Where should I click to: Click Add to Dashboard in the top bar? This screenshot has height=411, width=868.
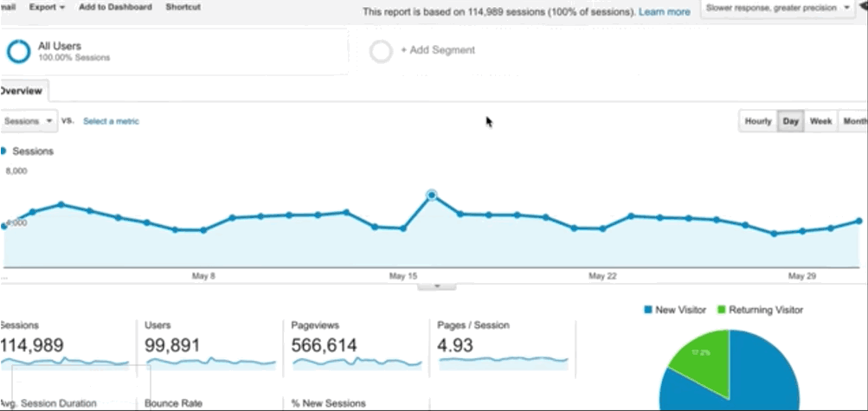(x=115, y=7)
